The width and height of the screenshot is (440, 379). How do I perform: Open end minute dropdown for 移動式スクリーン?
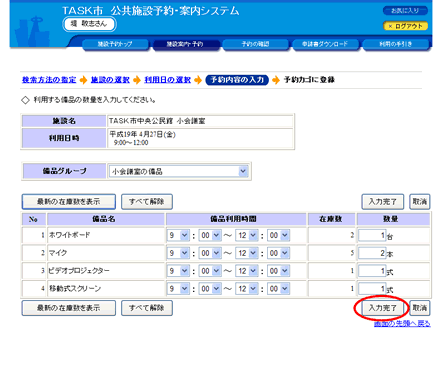point(279,289)
